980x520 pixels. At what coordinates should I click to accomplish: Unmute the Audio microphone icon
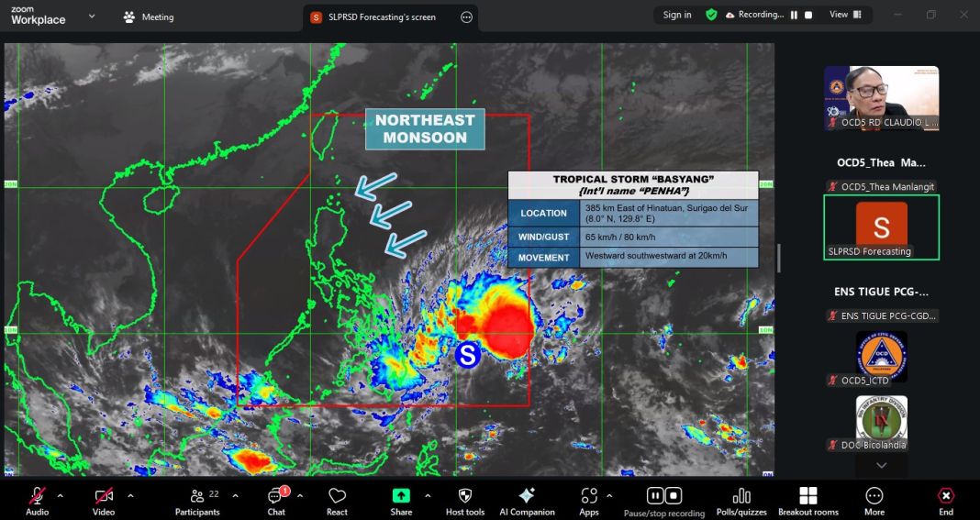[x=37, y=495]
